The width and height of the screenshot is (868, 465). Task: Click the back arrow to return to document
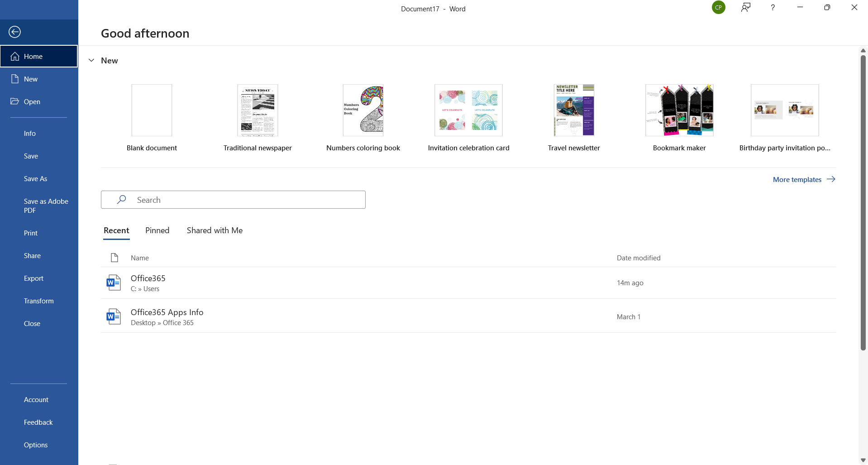[x=14, y=32]
